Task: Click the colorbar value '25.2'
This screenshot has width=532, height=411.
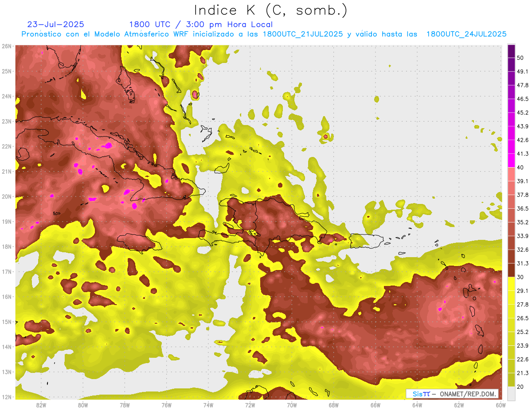Action: tap(522, 332)
